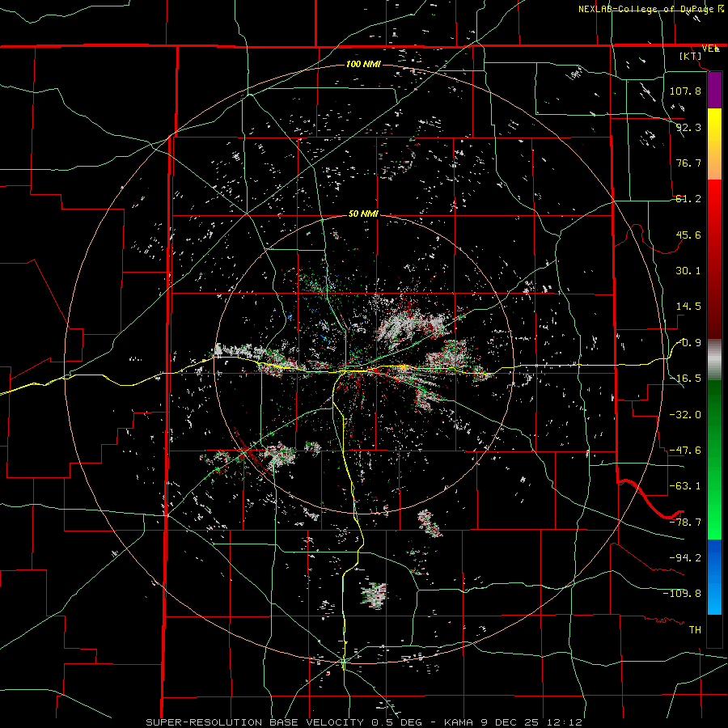Click the VEL legend title

click(x=711, y=49)
